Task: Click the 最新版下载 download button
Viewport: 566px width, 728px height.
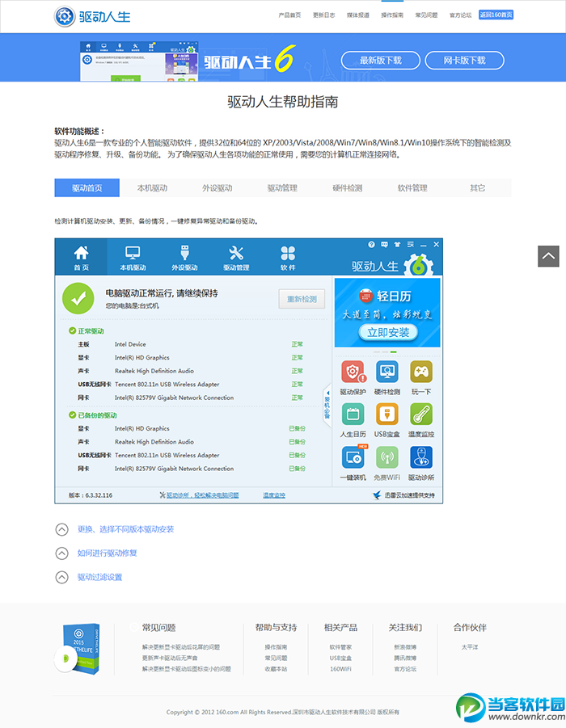Action: pos(381,61)
